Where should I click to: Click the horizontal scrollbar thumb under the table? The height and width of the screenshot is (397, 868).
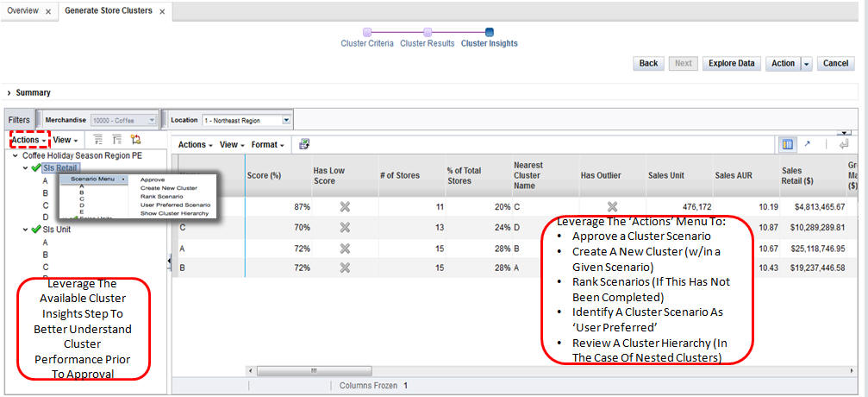(x=315, y=370)
